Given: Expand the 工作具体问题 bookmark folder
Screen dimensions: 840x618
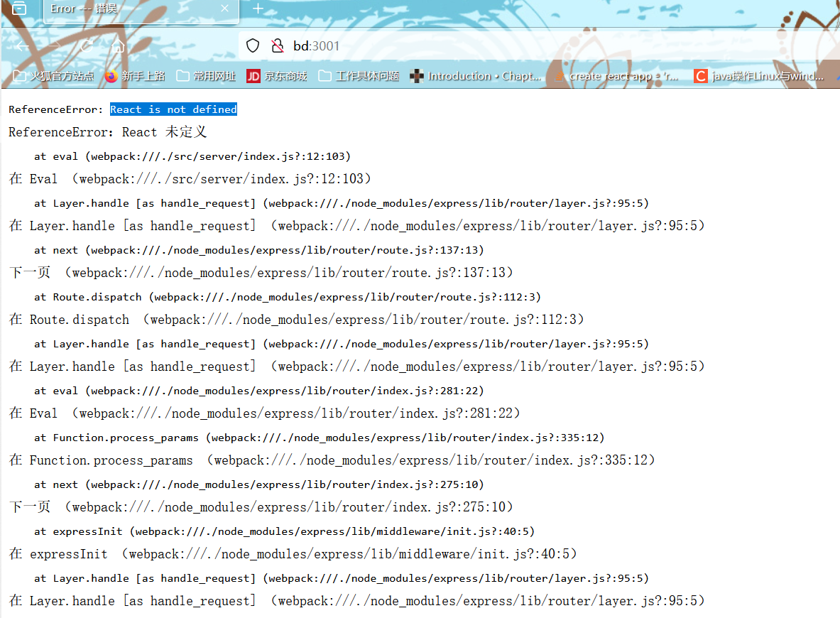Looking at the screenshot, I should 359,76.
